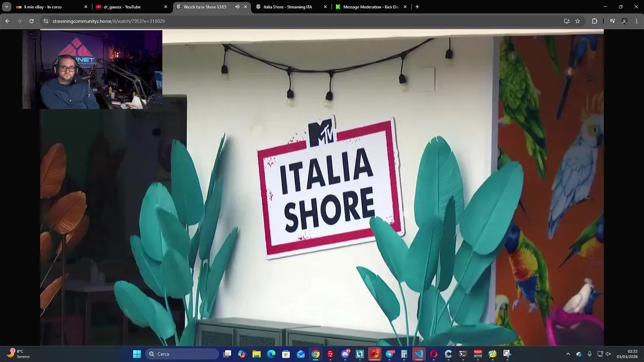Open the Extensions puzzle menu
Screen dimensions: 644x362
[x=595, y=21]
